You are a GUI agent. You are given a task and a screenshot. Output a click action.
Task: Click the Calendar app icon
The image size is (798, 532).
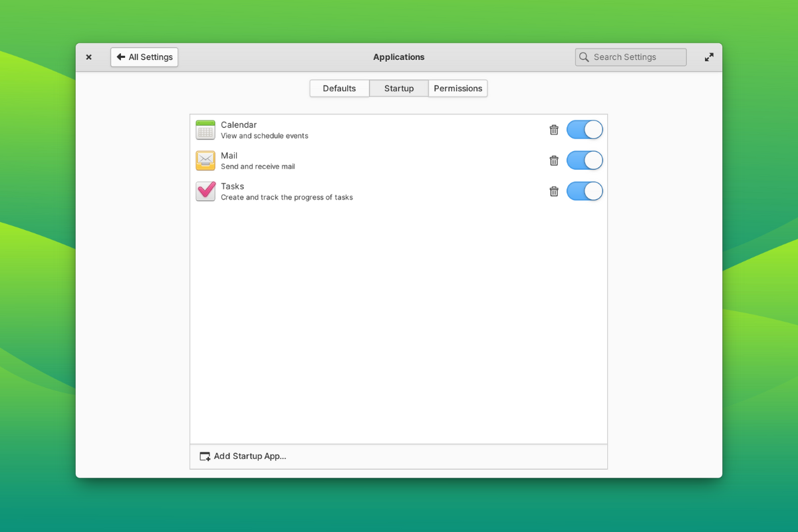[205, 130]
